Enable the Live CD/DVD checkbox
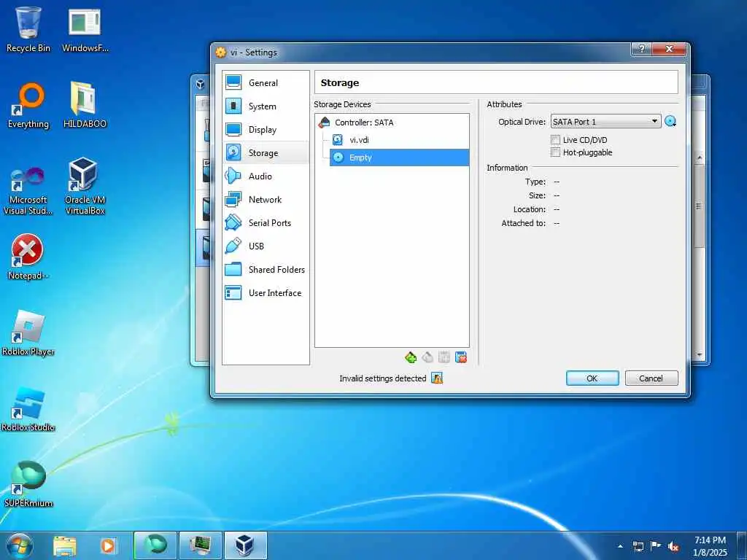Viewport: 747px width, 560px height. (x=555, y=139)
